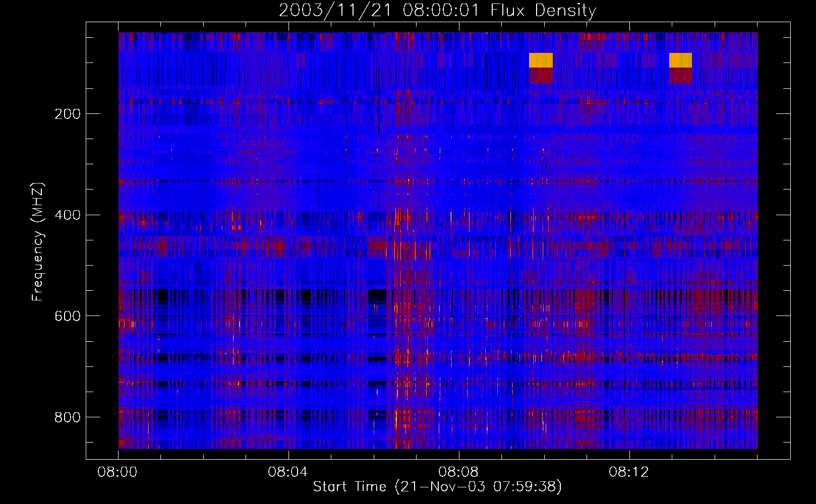Click the dark red block under first orange block
This screenshot has height=504, width=816.
point(541,76)
